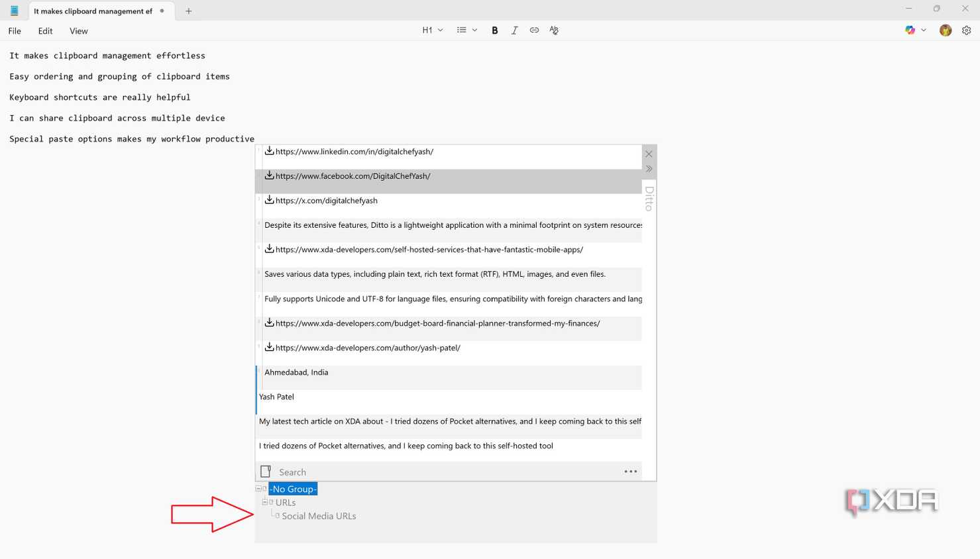980x559 pixels.
Task: Open the Ditto three-dot options menu
Action: point(630,472)
